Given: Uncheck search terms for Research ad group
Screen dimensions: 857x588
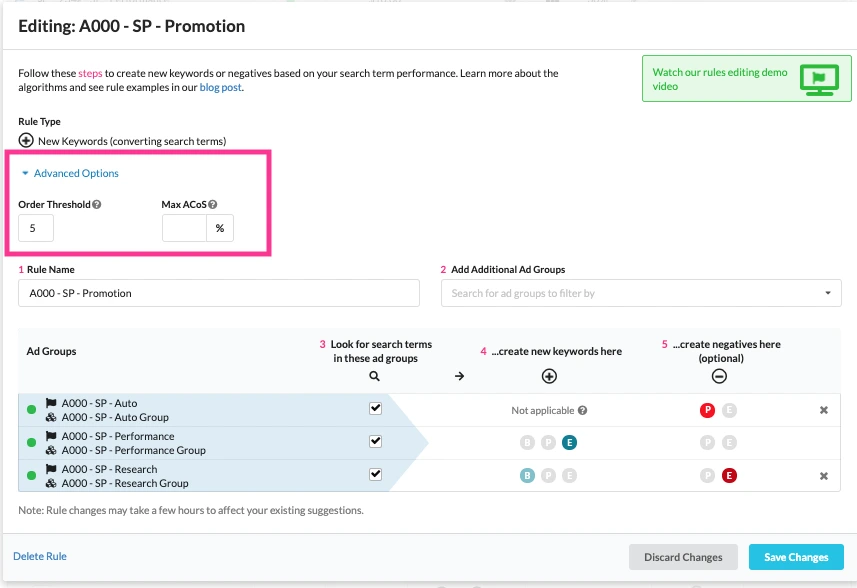Looking at the screenshot, I should tap(375, 475).
